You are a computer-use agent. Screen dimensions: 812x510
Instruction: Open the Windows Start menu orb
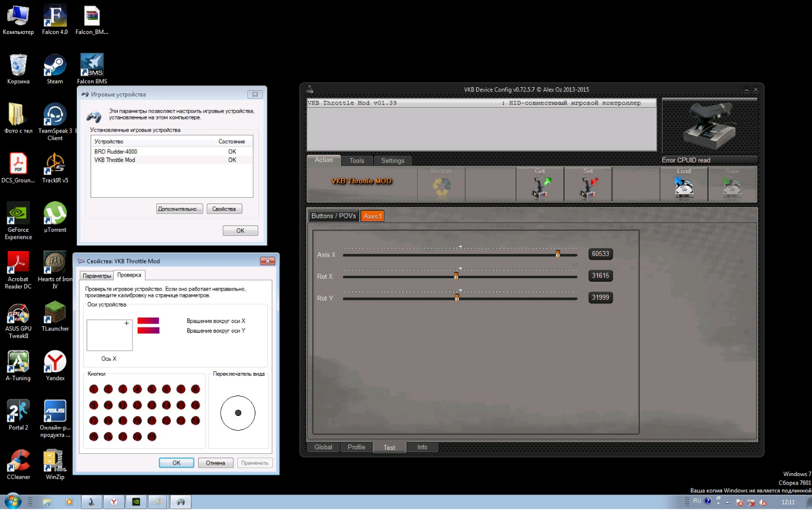pos(13,501)
